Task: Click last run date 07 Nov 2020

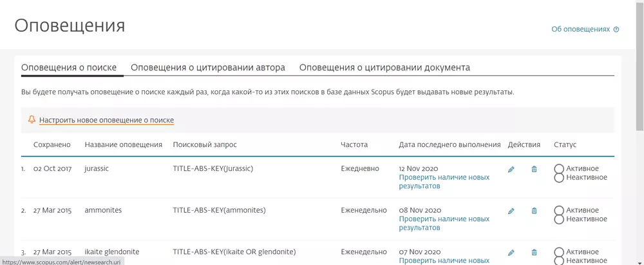Action: click(x=419, y=251)
